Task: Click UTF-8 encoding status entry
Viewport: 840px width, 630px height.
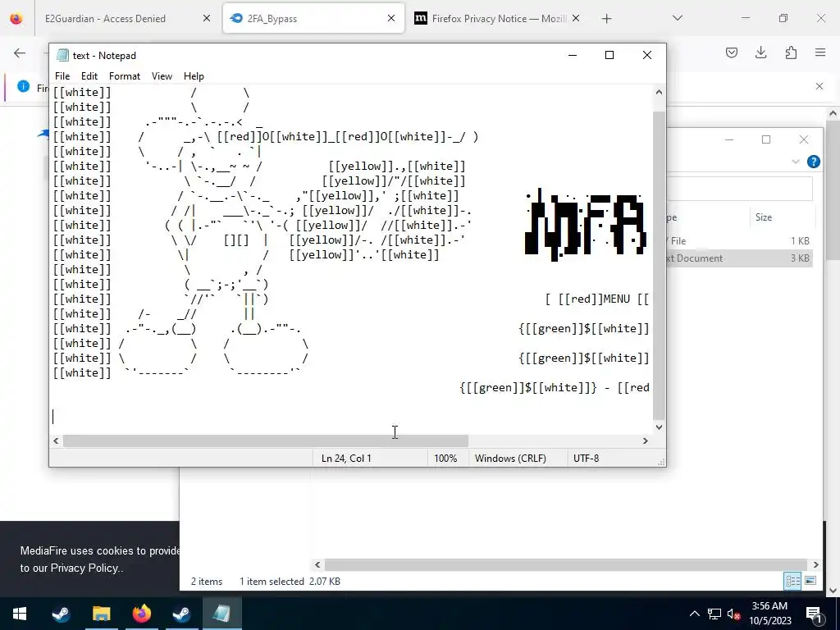Action: coord(586,459)
